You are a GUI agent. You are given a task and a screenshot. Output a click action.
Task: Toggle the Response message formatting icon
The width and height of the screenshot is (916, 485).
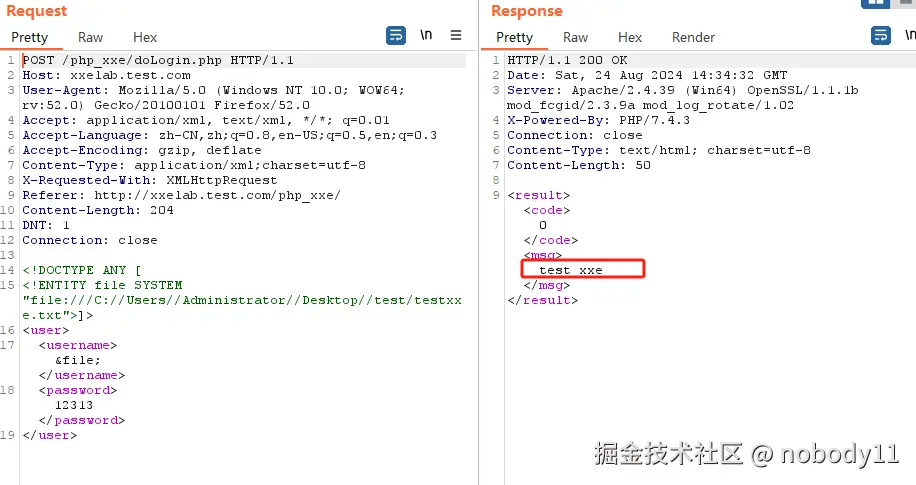coord(880,36)
